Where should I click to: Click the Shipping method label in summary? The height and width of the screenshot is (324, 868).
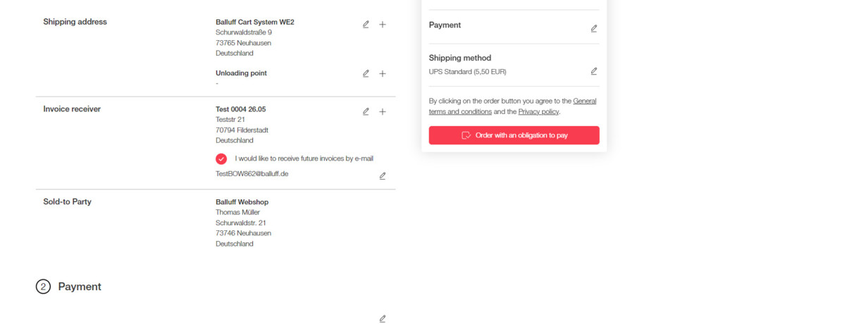[x=459, y=58]
